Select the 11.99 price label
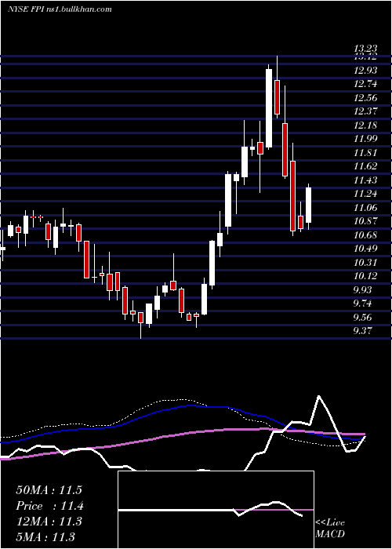 (x=365, y=139)
